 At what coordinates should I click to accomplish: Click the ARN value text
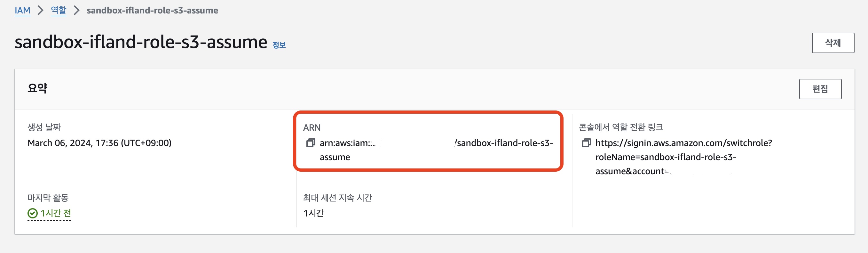pos(436,150)
